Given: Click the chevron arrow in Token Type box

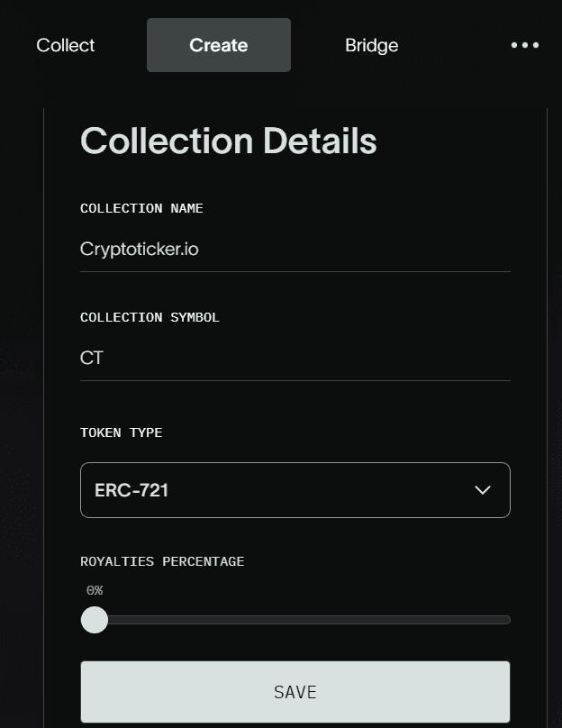Looking at the screenshot, I should (x=483, y=490).
